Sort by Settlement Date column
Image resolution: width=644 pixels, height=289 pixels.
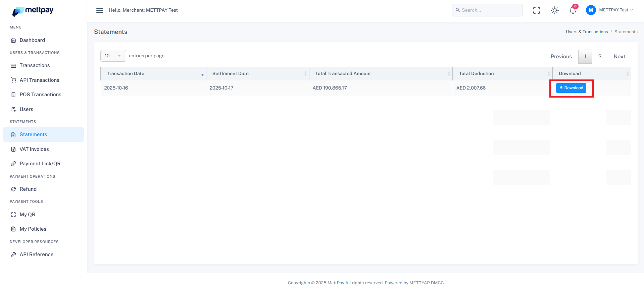point(257,74)
